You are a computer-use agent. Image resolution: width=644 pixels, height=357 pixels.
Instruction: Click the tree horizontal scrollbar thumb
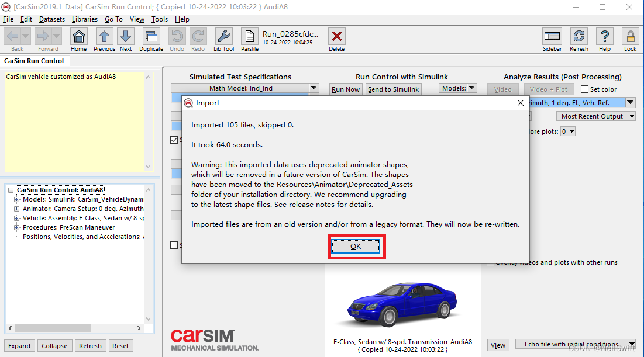[53, 328]
